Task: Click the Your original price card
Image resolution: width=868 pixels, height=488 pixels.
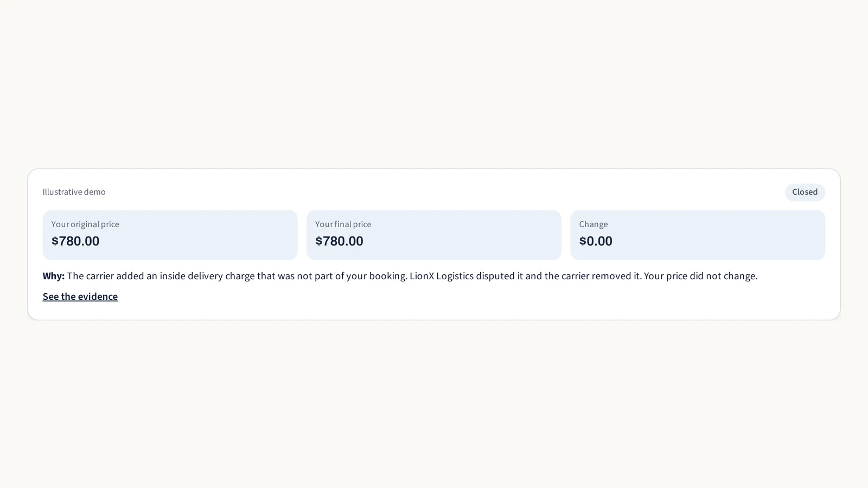Action: pos(170,235)
